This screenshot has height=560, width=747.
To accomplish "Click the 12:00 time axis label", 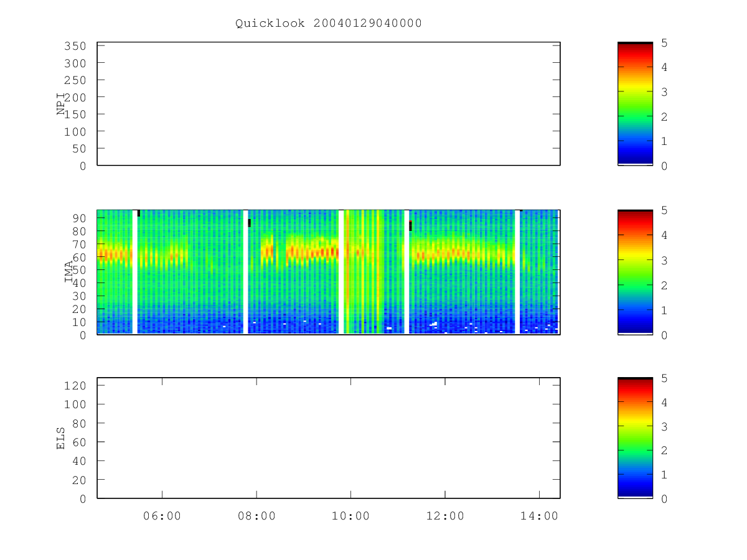I will pos(445,516).
